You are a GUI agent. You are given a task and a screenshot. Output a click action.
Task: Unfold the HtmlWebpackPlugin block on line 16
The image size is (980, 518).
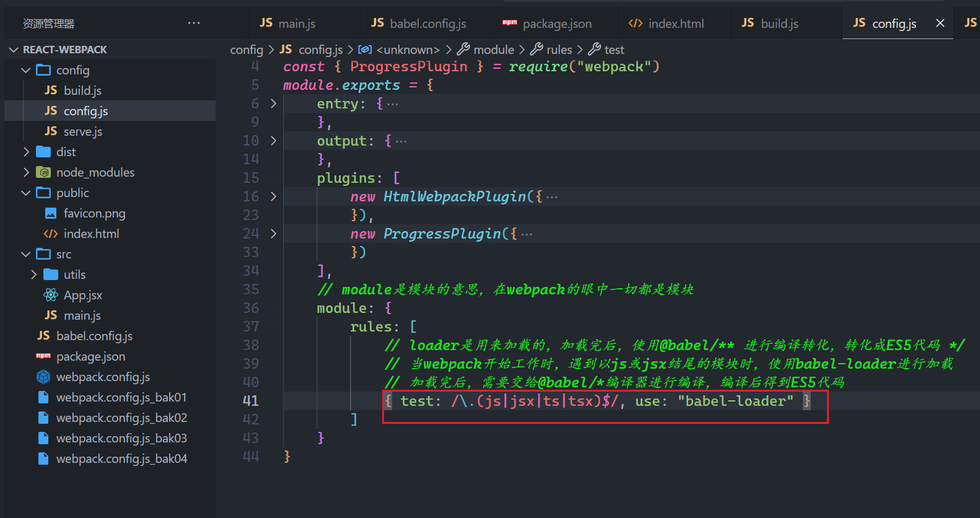point(273,196)
